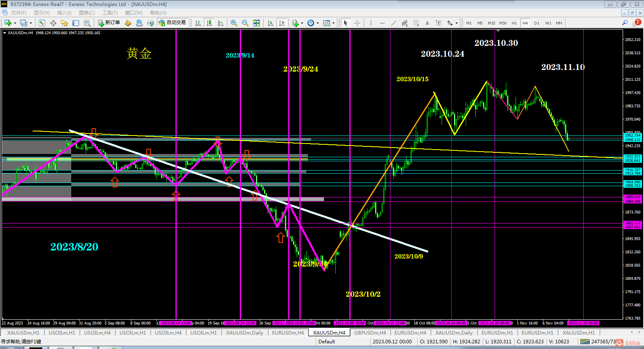Open the Profiles icon in the toolbar
This screenshot has width=644, height=349.
(x=24, y=23)
